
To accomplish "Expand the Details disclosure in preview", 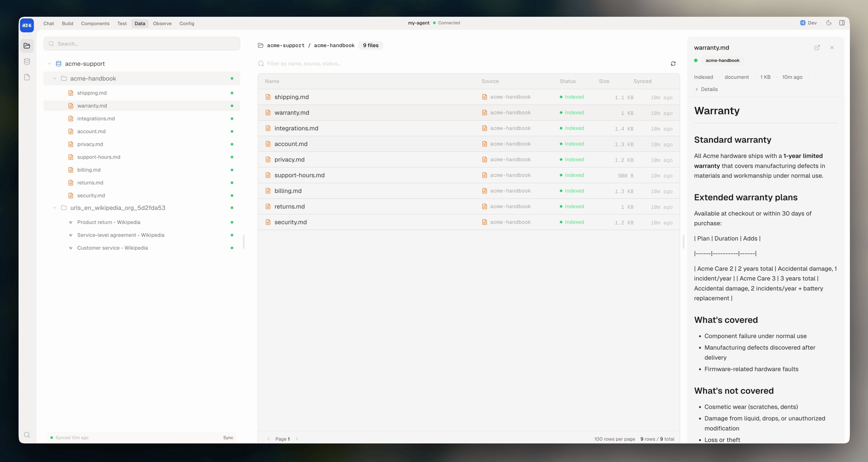I will point(706,89).
